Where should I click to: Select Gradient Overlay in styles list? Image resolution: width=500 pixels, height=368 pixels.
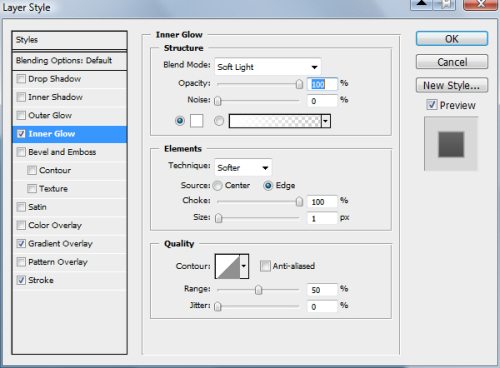pyautogui.click(x=60, y=244)
